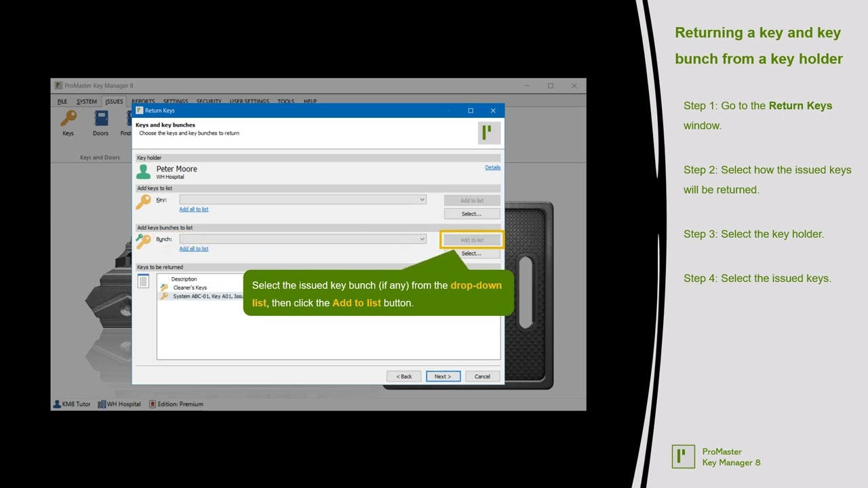Image resolution: width=868 pixels, height=488 pixels.
Task: Select the Cleaner's Keys row
Action: point(329,287)
